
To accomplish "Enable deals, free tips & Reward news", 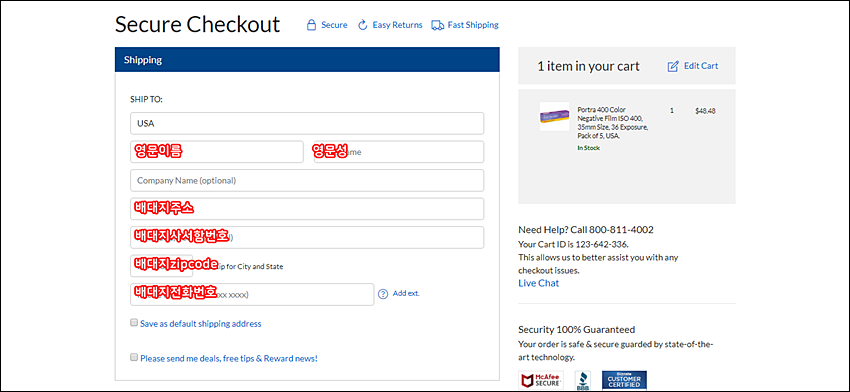I will pos(134,357).
